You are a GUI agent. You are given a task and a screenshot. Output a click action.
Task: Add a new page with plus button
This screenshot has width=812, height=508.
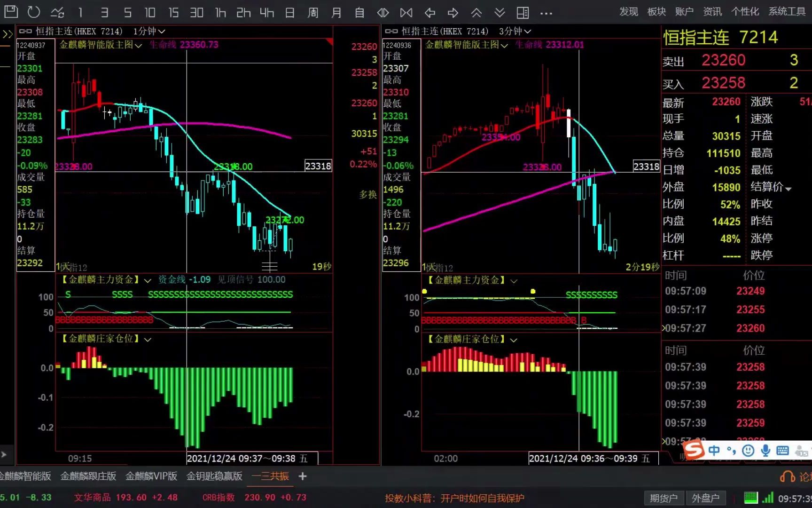[x=303, y=476]
